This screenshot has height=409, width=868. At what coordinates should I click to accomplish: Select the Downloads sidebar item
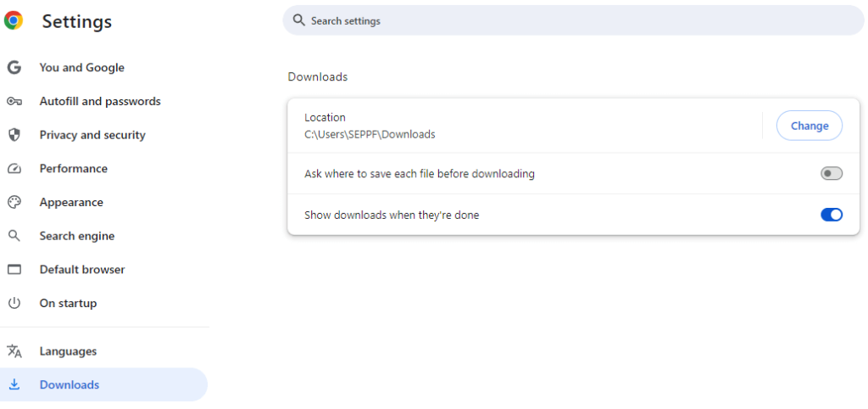point(104,384)
